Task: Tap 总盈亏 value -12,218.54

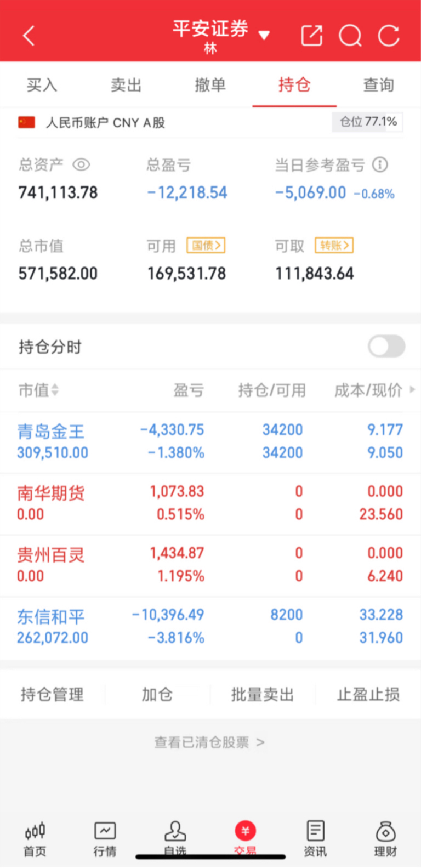Action: [187, 192]
